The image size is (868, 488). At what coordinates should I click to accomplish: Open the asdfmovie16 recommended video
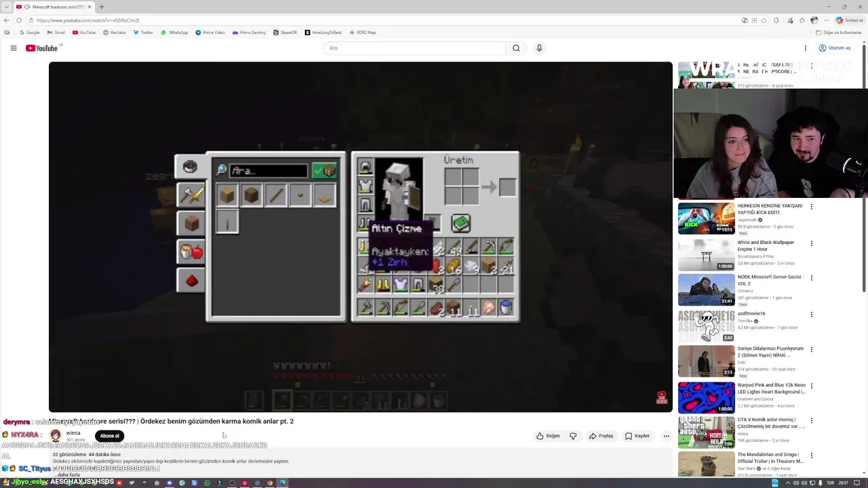click(x=707, y=326)
